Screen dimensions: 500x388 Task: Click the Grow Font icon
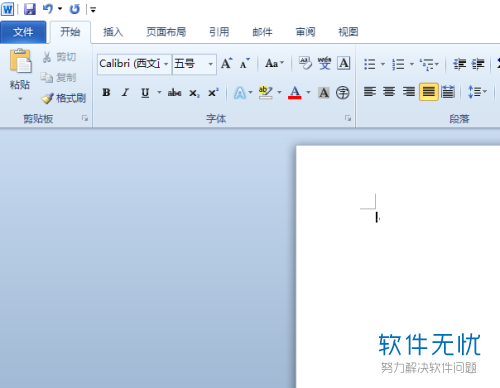(227, 63)
